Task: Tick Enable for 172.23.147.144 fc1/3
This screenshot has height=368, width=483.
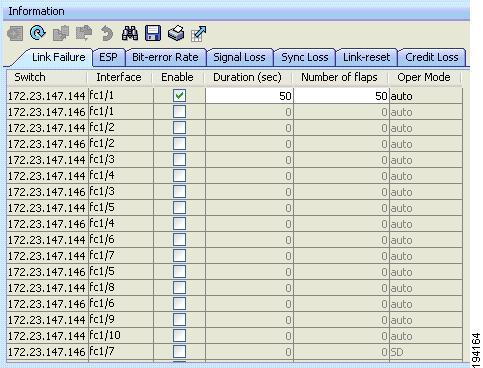Action: pos(179,160)
